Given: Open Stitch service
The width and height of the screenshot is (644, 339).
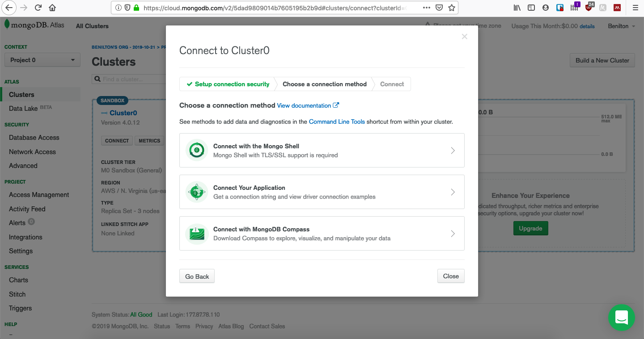Looking at the screenshot, I should (17, 294).
